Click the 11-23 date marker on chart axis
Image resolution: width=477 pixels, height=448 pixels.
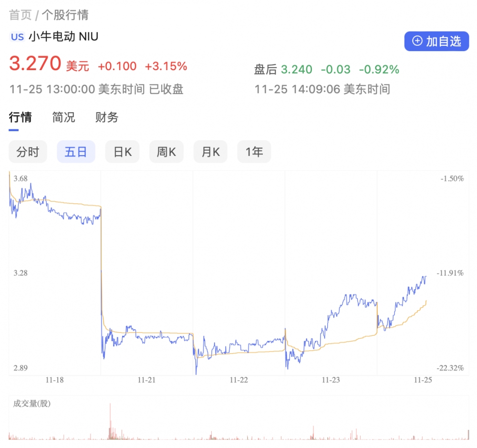point(331,380)
